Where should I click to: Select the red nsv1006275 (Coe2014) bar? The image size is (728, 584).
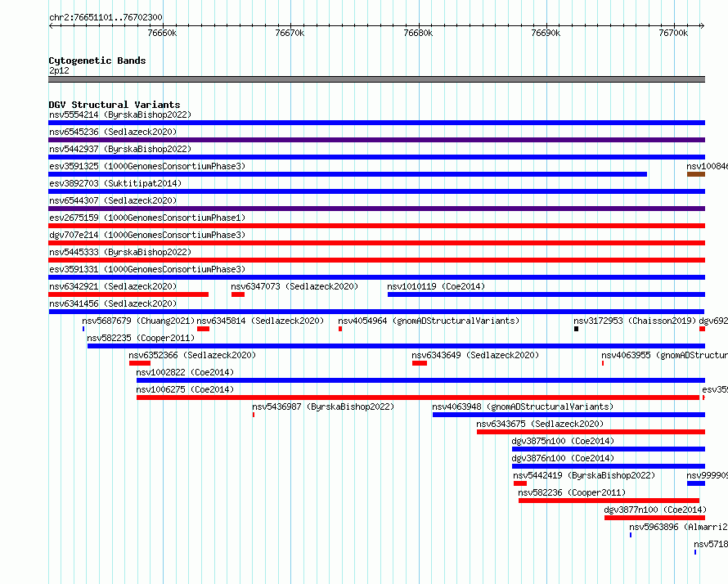coord(418,398)
